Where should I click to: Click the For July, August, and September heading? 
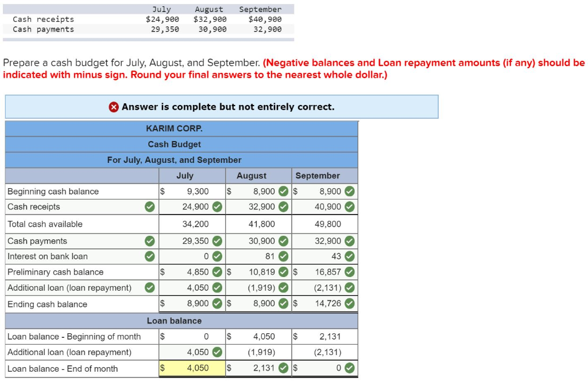pos(181,160)
